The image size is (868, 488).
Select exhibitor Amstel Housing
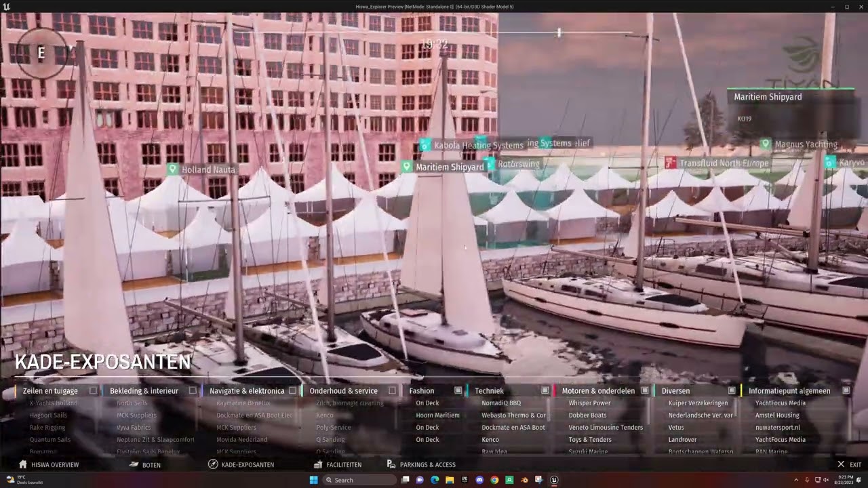point(777,415)
